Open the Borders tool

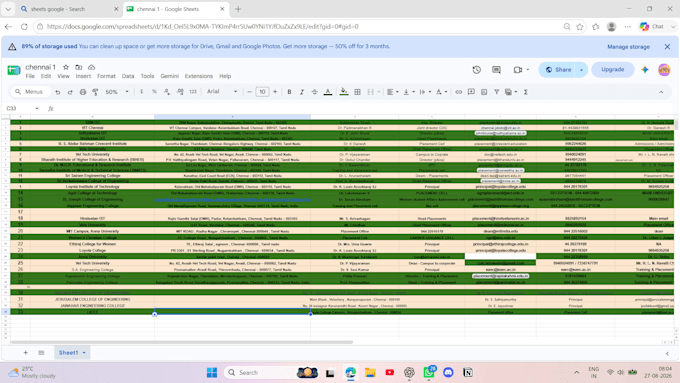coord(357,92)
